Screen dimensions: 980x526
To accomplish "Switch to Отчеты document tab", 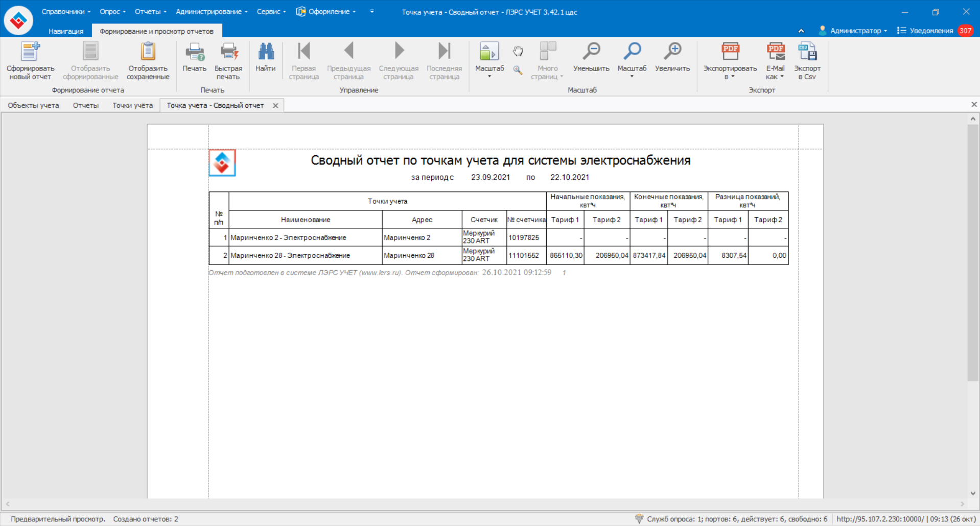I will [86, 105].
